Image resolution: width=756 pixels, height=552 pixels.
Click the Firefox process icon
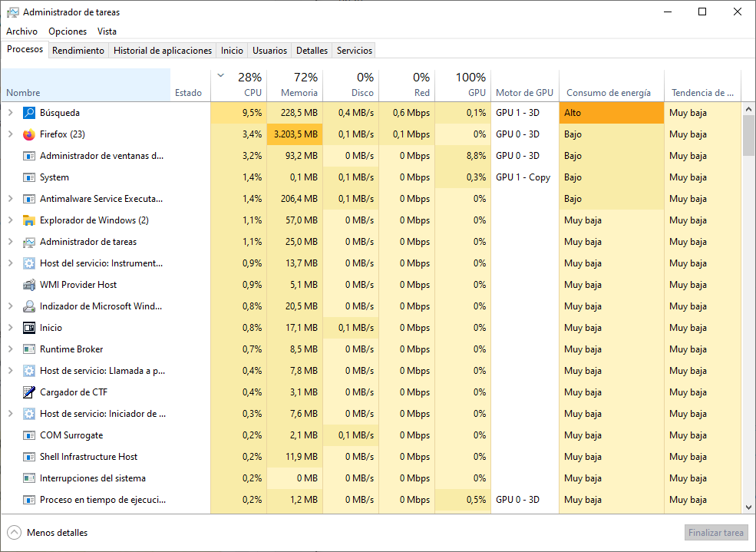point(29,134)
